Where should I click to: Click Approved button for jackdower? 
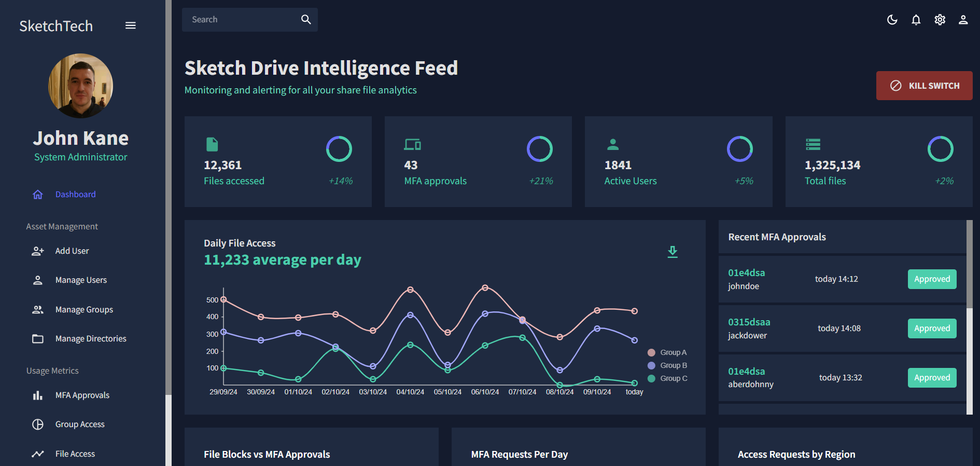click(x=932, y=328)
